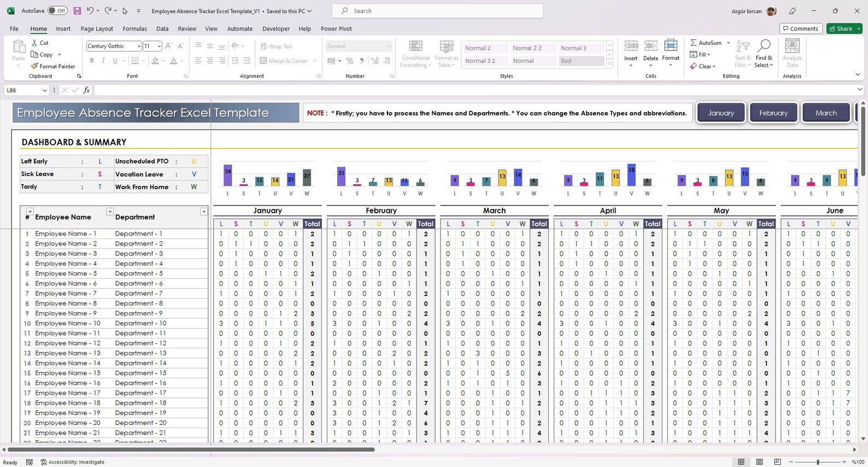Select Normal view in status bar
The image size is (868, 467).
coord(741,462)
